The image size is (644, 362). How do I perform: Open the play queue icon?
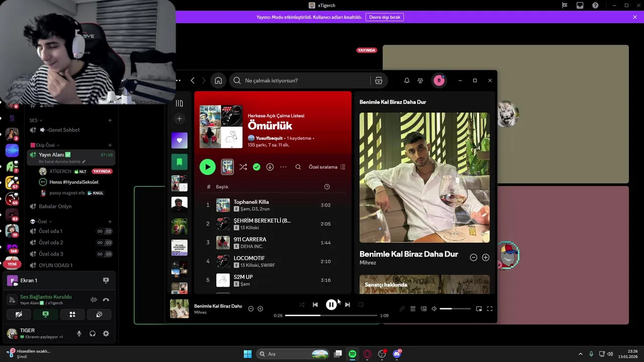413,309
